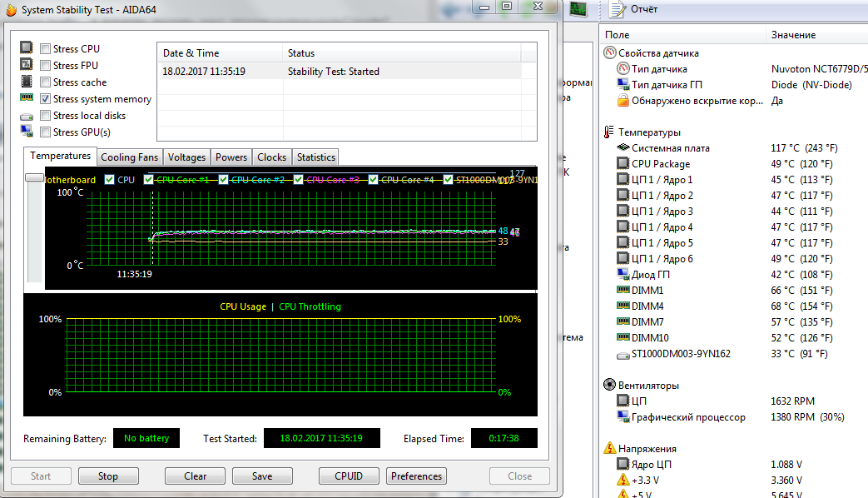This screenshot has width=868, height=498.
Task: Click the FPU percent icon beside Stress FPU
Action: (26, 64)
